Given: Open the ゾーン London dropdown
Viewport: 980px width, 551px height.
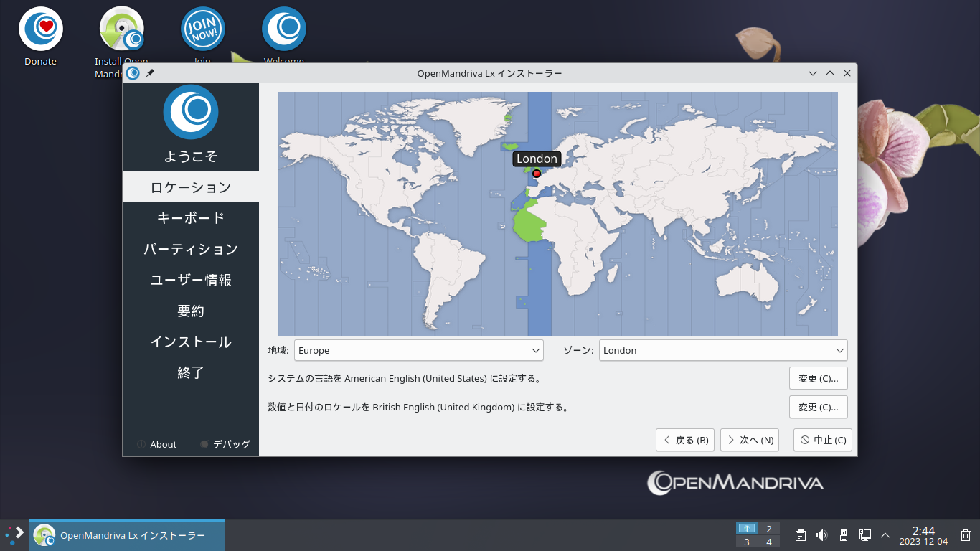Looking at the screenshot, I should pos(723,350).
